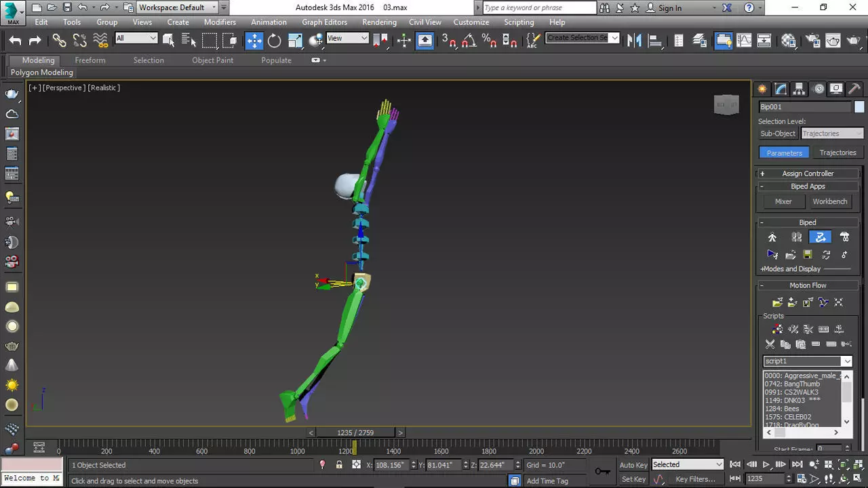Open the Modifiers menu
Viewport: 868px width, 488px height.
220,22
